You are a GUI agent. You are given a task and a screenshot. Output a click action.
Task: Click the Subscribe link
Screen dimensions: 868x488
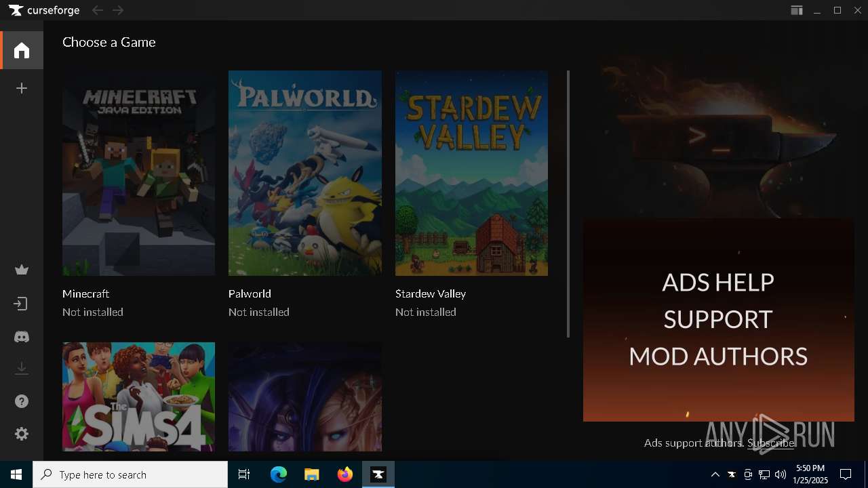point(770,443)
